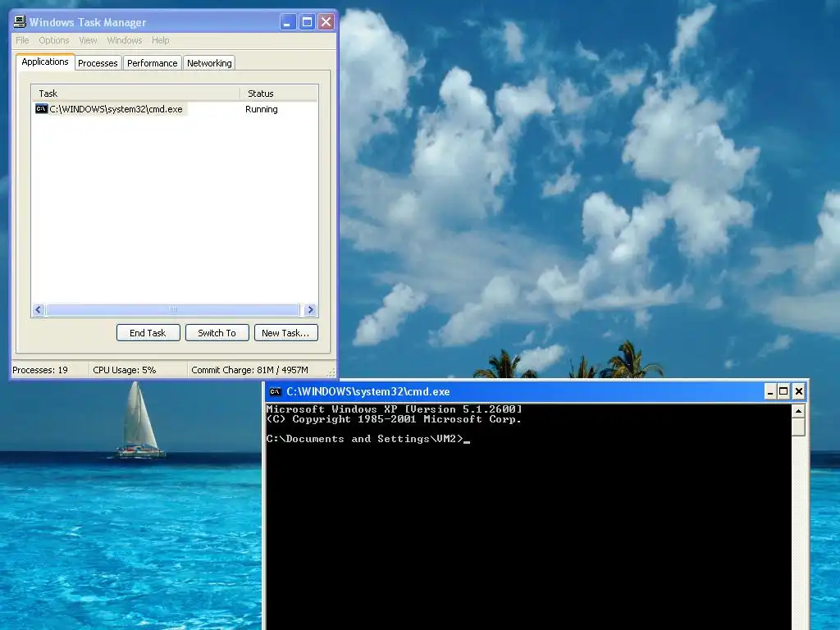Minimize the cmd.exe window
Viewport: 840px width, 630px height.
tap(769, 391)
